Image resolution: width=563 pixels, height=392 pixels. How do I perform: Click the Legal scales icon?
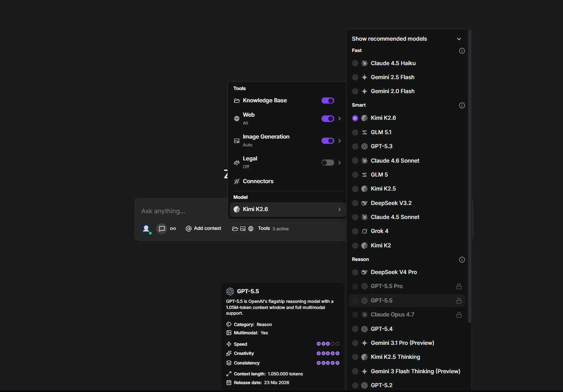pos(237,163)
